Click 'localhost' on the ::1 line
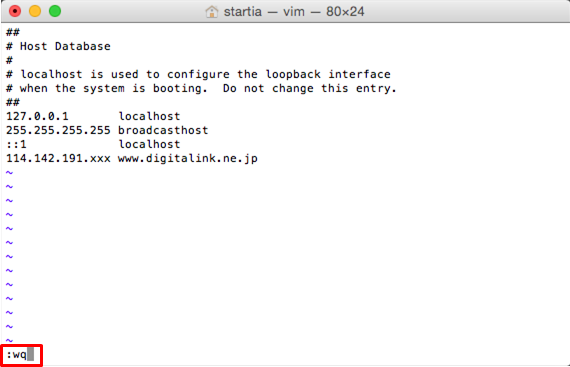The height and width of the screenshot is (367, 570). (x=149, y=144)
